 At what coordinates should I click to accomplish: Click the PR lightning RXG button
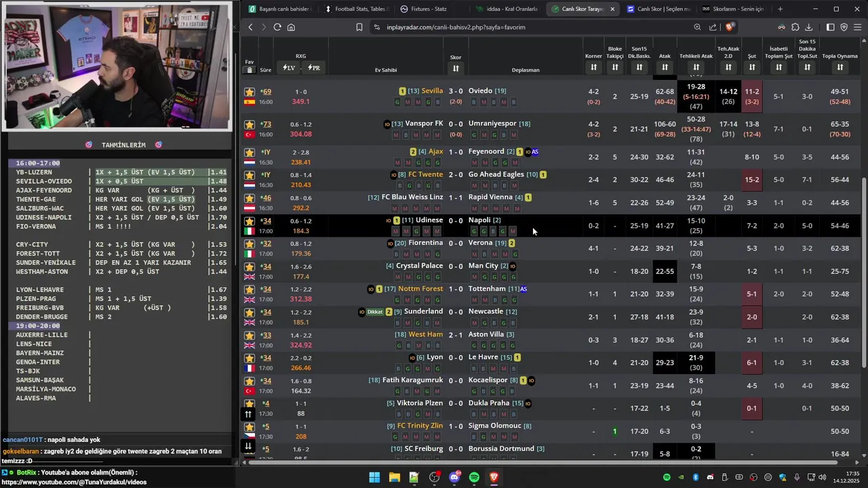click(313, 68)
